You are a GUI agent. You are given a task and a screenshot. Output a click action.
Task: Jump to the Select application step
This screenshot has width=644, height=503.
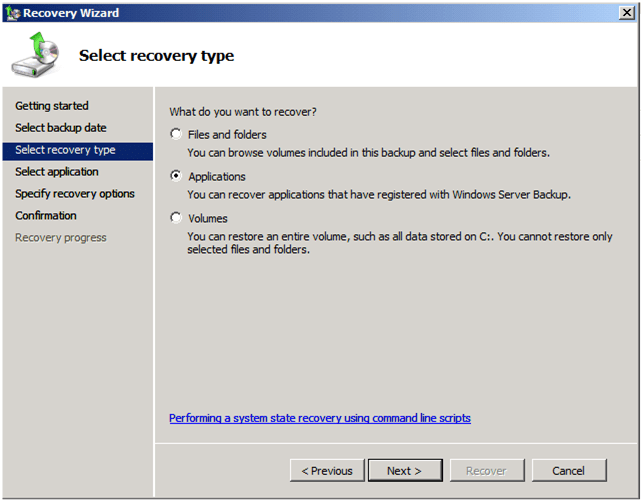[x=57, y=172]
